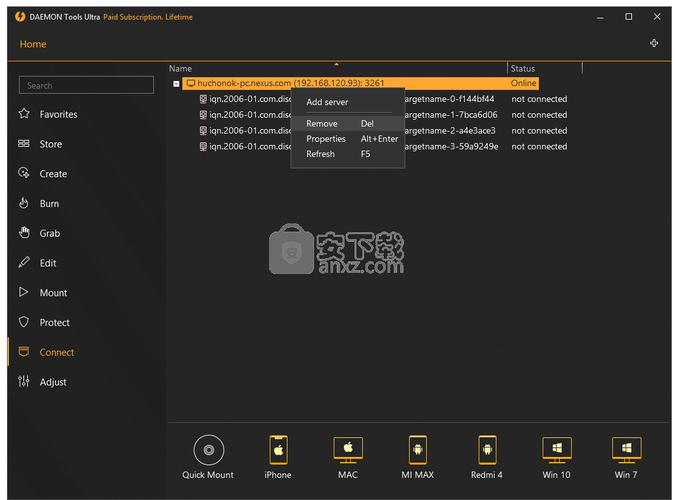Screen dimensions: 675x500
Task: Open the Grab label in sidebar
Action: 50,233
